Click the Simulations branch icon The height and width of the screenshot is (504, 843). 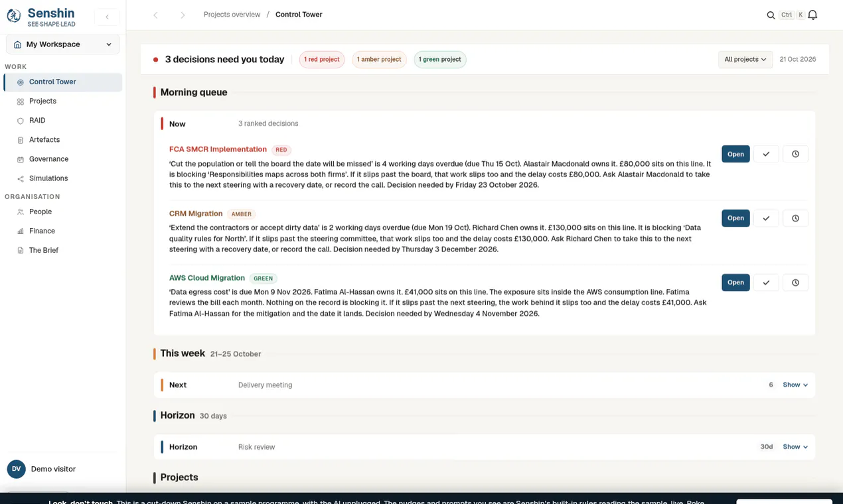coord(21,178)
